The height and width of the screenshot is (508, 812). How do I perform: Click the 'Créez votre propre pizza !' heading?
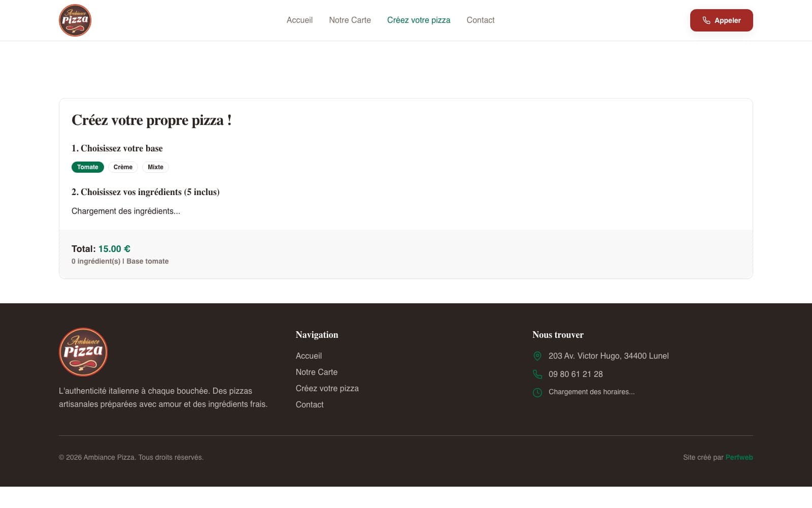152,120
